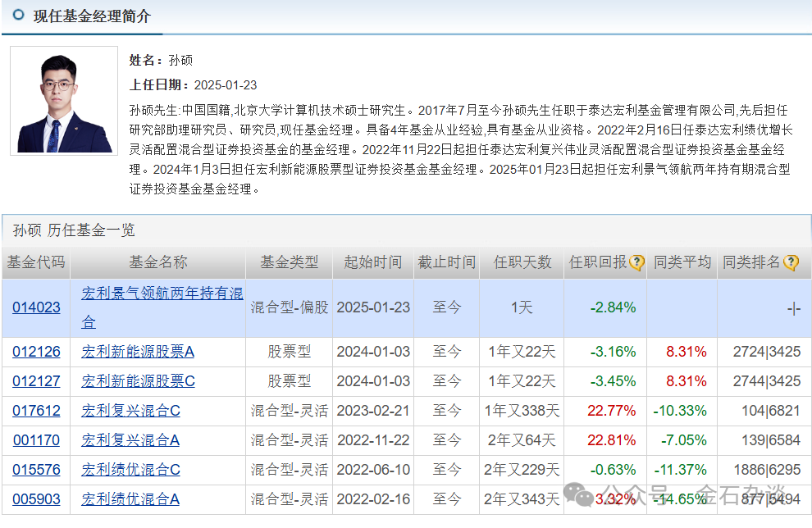Select the start date 2023-02-21
The image size is (812, 528).
pos(373,411)
